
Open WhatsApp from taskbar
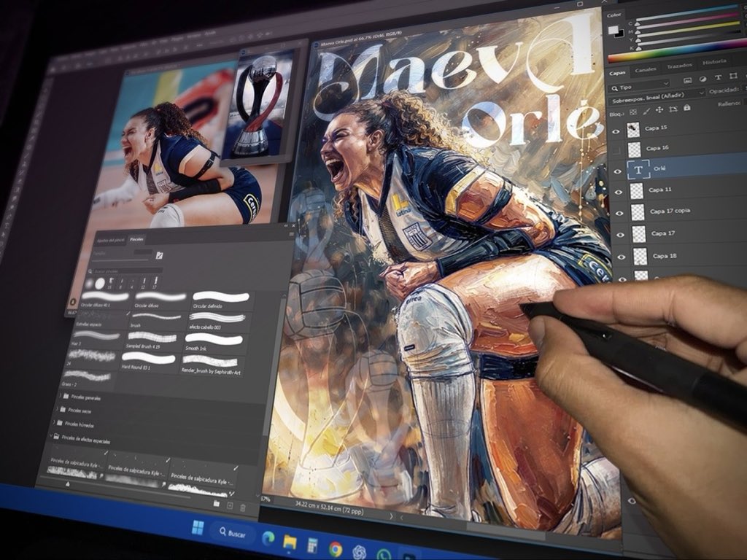tap(384, 555)
